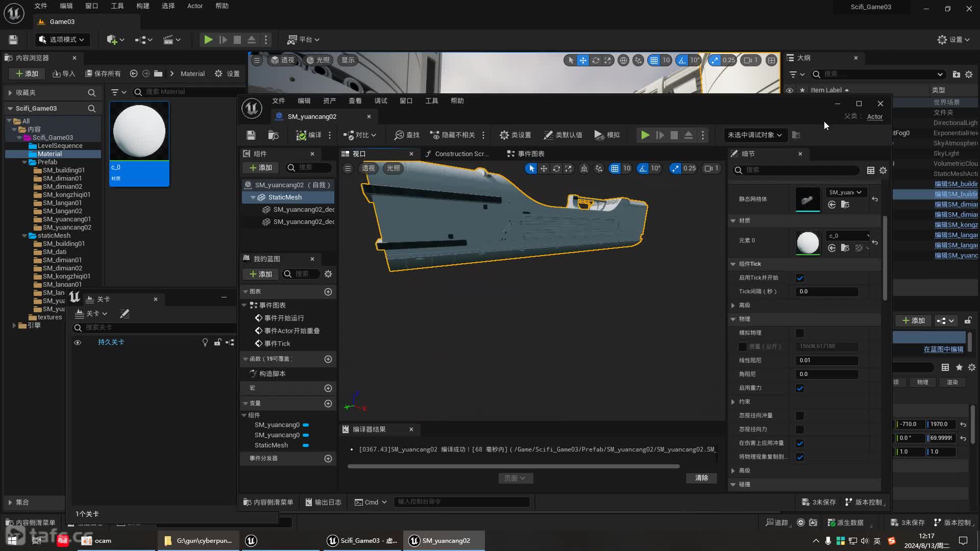Toggle property matrix table view in details
The image size is (980, 551).
coord(871,170)
